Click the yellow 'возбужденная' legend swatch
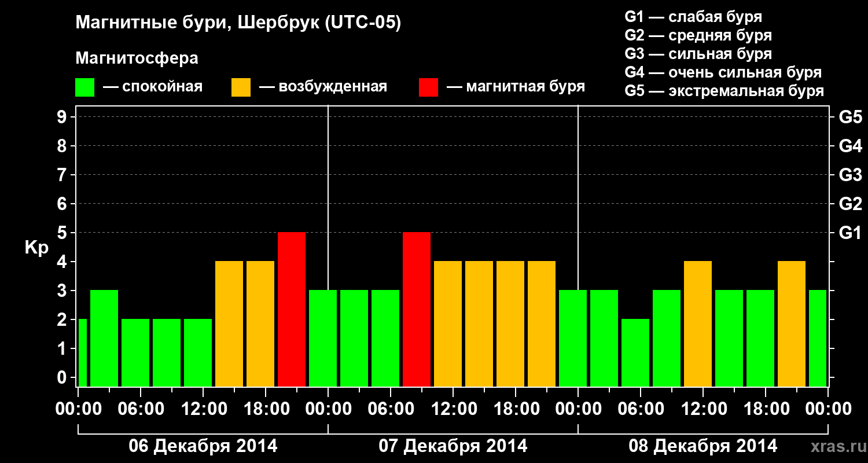The height and width of the screenshot is (463, 868). (x=241, y=87)
